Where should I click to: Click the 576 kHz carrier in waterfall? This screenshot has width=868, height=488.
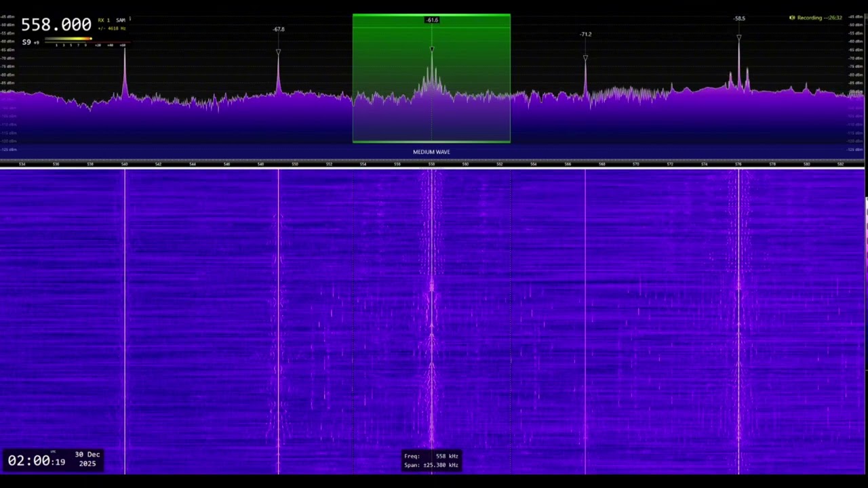(738, 321)
